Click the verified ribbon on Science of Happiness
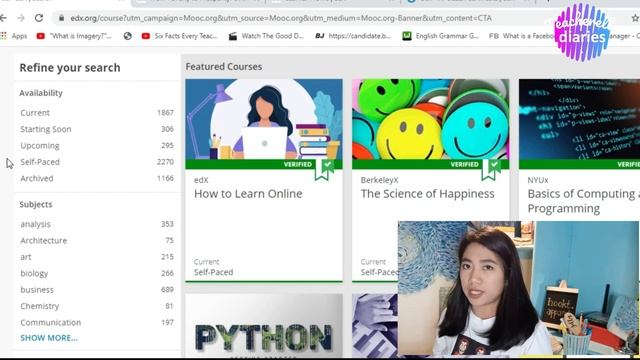Screen dimensions: 640x360 (491, 169)
